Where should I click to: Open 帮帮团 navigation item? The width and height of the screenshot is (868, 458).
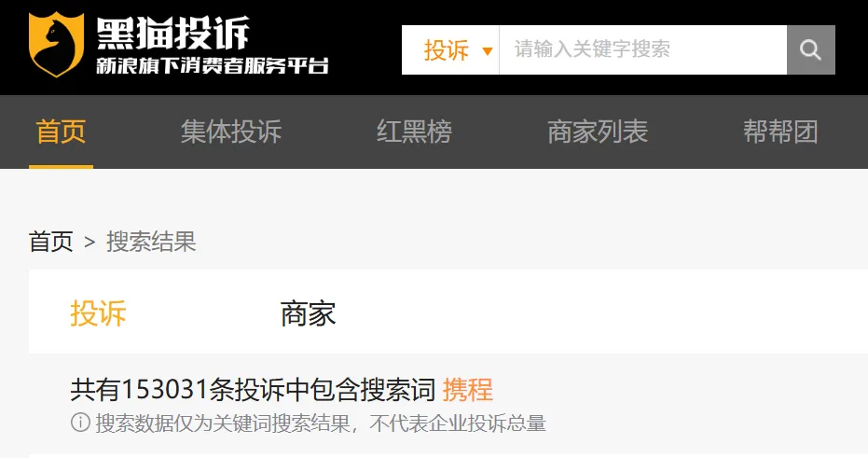(780, 132)
